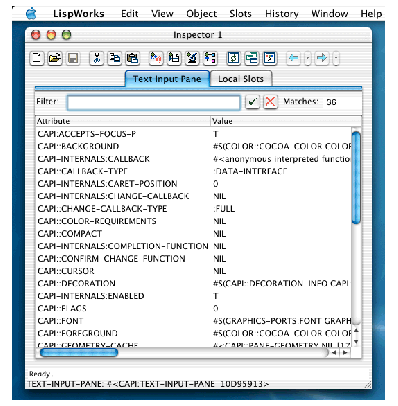Open the View menu
The image size is (398, 406).
tap(162, 14)
